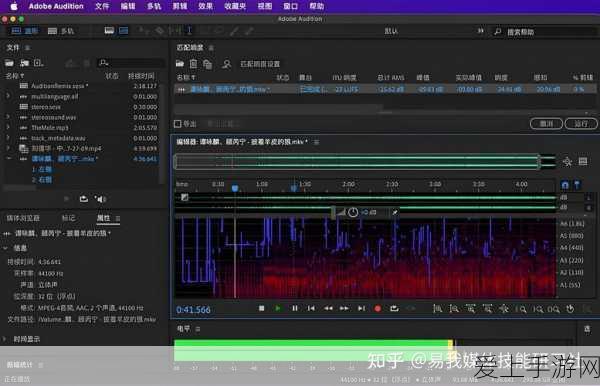Expand the .mp4 video file row
This screenshot has height=386, width=600.
pos(8,148)
